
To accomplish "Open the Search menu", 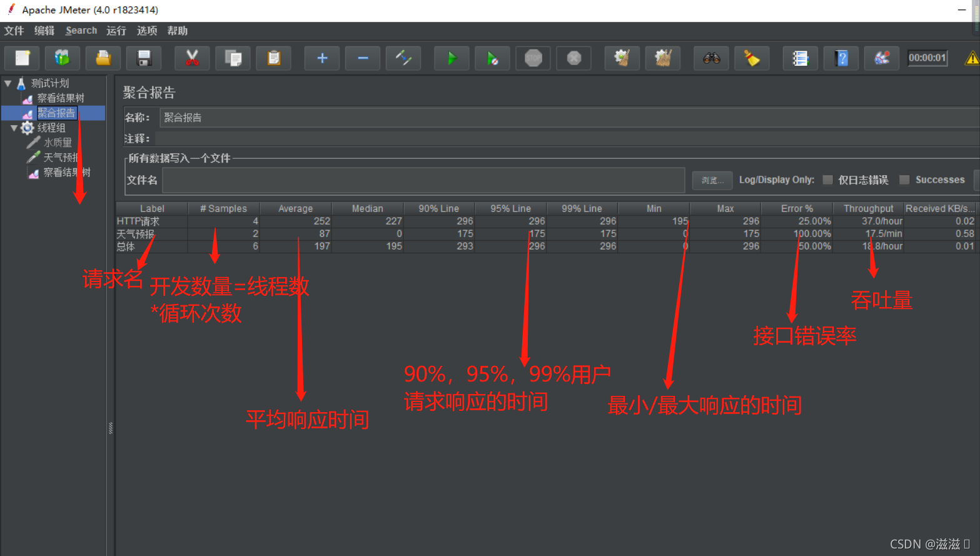I will [x=81, y=31].
